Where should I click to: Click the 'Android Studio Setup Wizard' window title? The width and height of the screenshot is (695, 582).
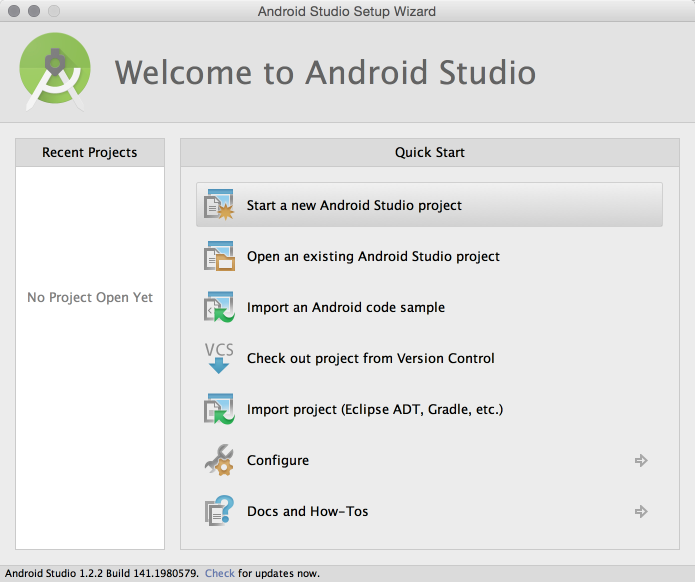click(347, 11)
